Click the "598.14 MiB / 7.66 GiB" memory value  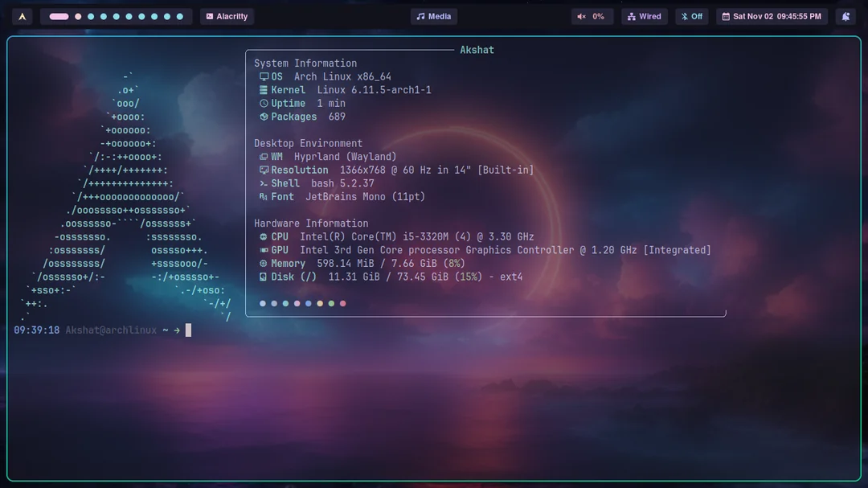377,264
